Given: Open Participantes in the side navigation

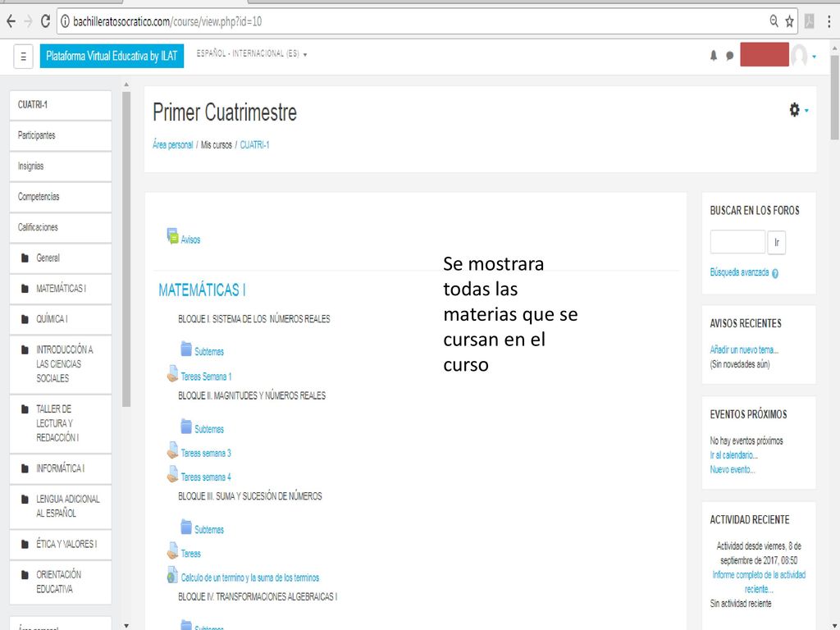Looking at the screenshot, I should click(x=61, y=135).
